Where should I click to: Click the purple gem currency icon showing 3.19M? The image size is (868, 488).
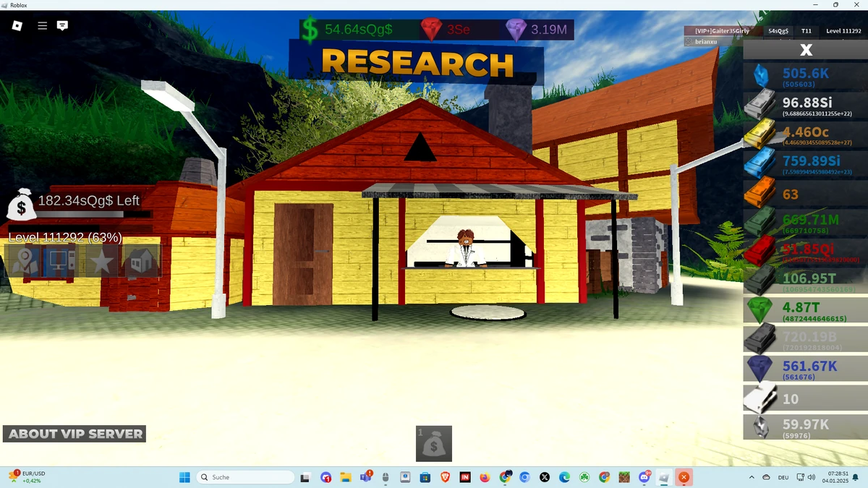coord(517,30)
